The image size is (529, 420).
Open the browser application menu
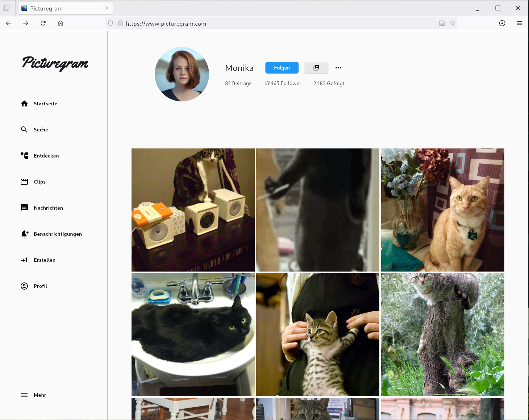519,23
